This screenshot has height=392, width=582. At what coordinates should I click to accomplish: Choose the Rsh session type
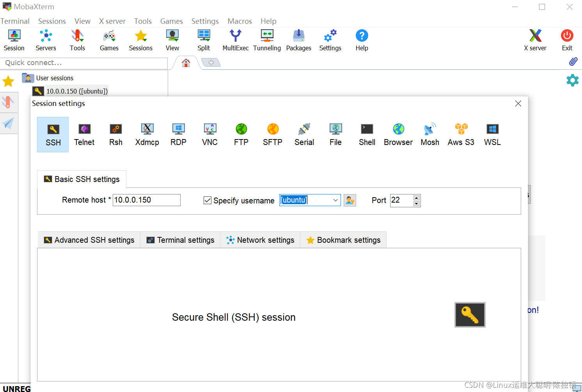[x=116, y=134]
